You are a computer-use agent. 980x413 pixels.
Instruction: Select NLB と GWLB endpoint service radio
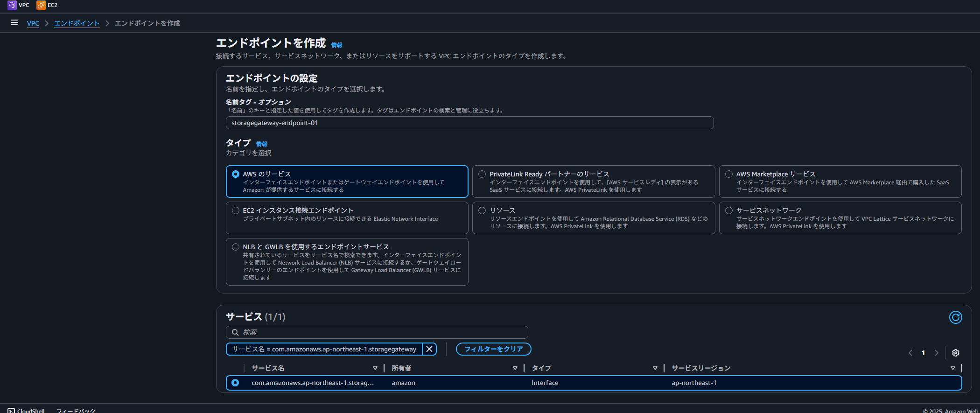click(x=236, y=247)
